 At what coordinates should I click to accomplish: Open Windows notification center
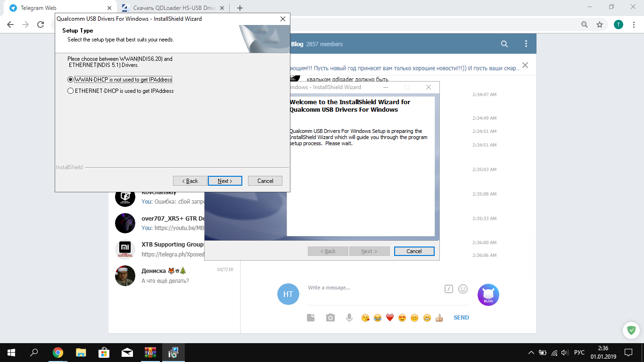628,353
